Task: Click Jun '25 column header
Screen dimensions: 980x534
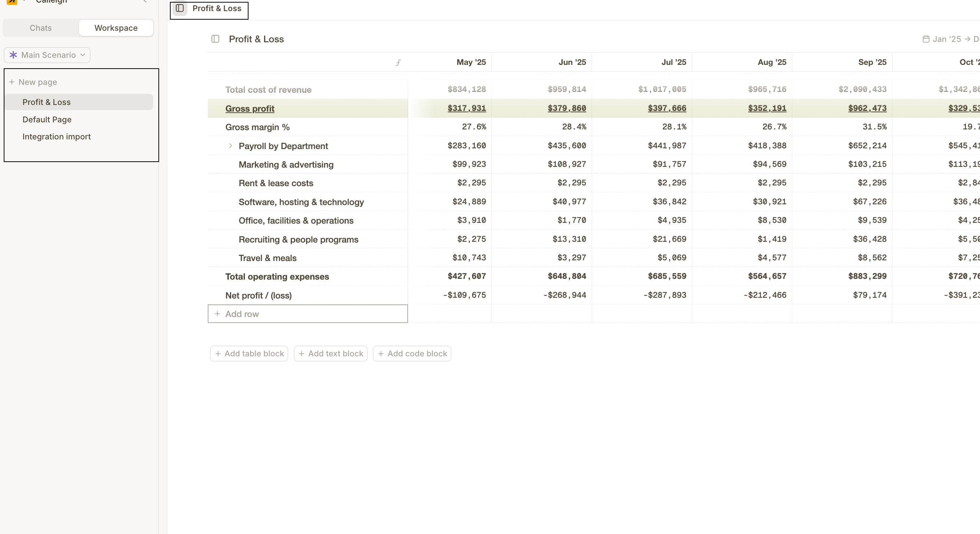Action: pyautogui.click(x=572, y=62)
